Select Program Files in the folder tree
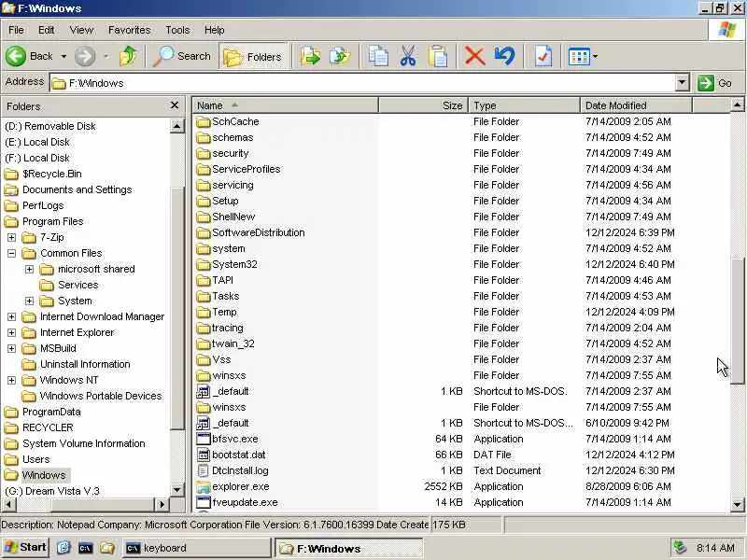The image size is (747, 560). tap(52, 221)
